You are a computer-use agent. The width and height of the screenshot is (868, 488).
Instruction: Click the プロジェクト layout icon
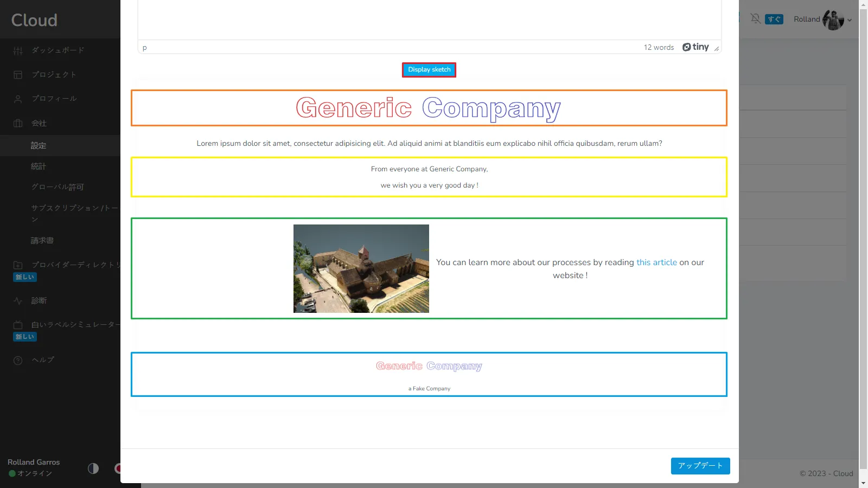pos(18,75)
